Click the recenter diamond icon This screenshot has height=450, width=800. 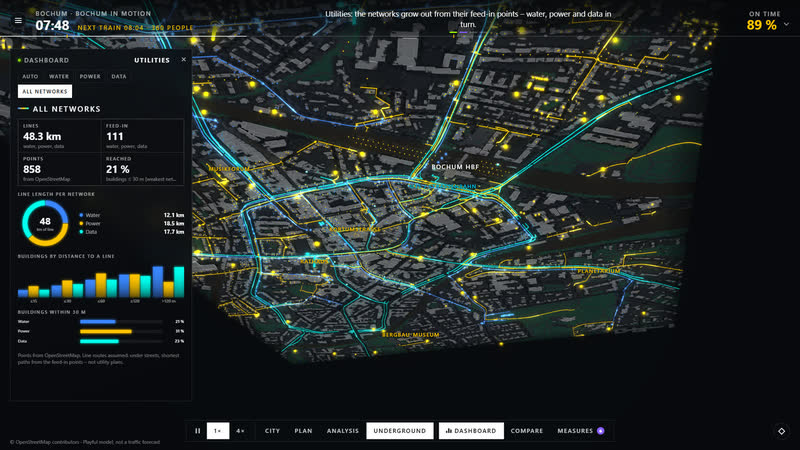click(782, 431)
